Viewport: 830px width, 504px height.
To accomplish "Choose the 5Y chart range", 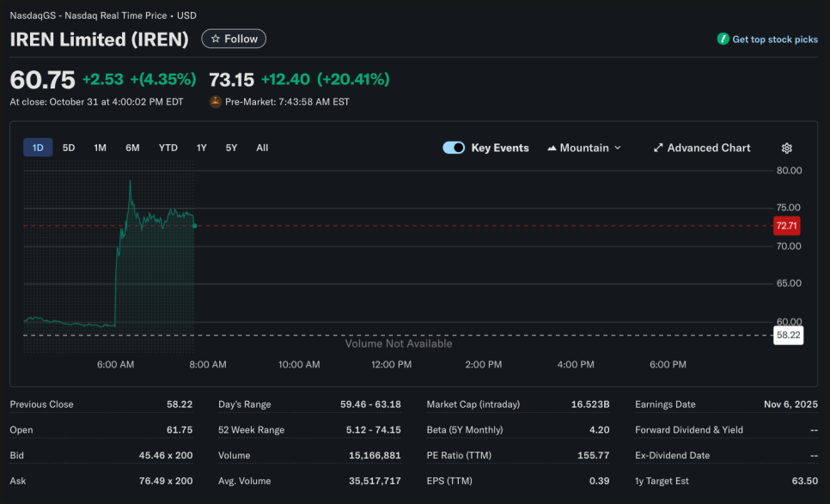I will pyautogui.click(x=231, y=148).
